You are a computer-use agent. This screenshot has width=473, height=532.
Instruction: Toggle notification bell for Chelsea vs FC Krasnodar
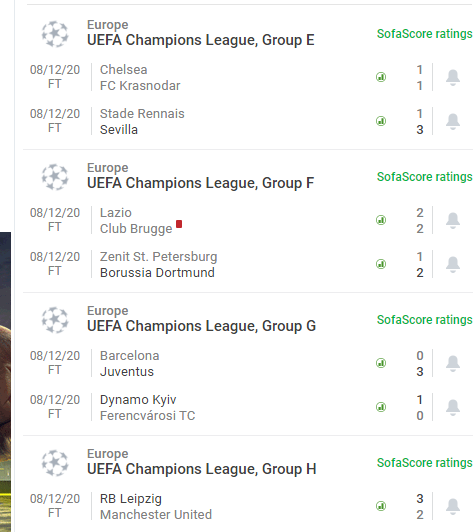[x=453, y=77]
